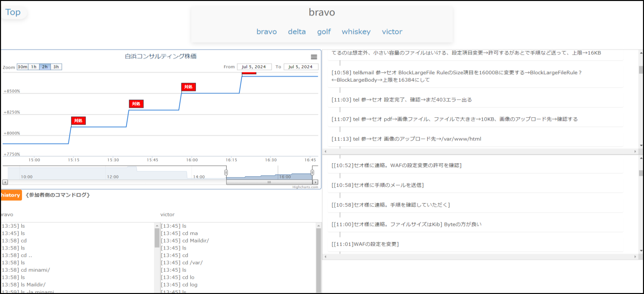Screen dimensions: 644x294
Task: Click the 対処 flag near 15:35
Action: click(136, 104)
